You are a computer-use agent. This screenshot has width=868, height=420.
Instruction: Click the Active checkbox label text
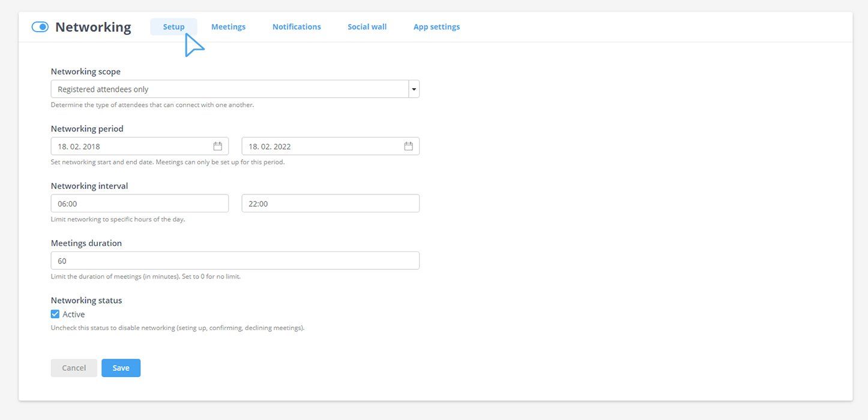74,314
